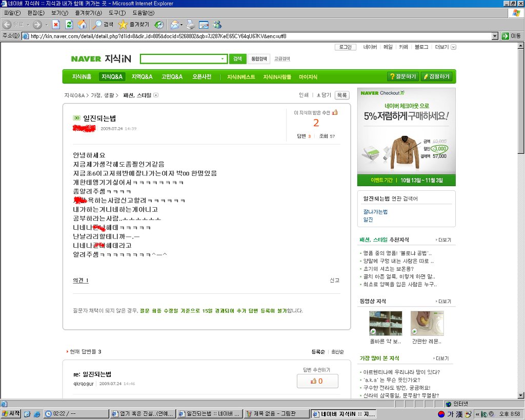This screenshot has height=420, width=525.
Task: Open the Back button history dropdown
Action: (x=29, y=25)
